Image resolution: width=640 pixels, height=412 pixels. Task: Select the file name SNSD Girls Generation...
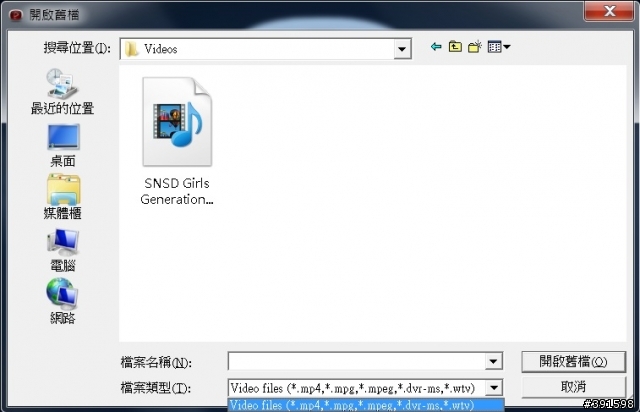click(177, 191)
